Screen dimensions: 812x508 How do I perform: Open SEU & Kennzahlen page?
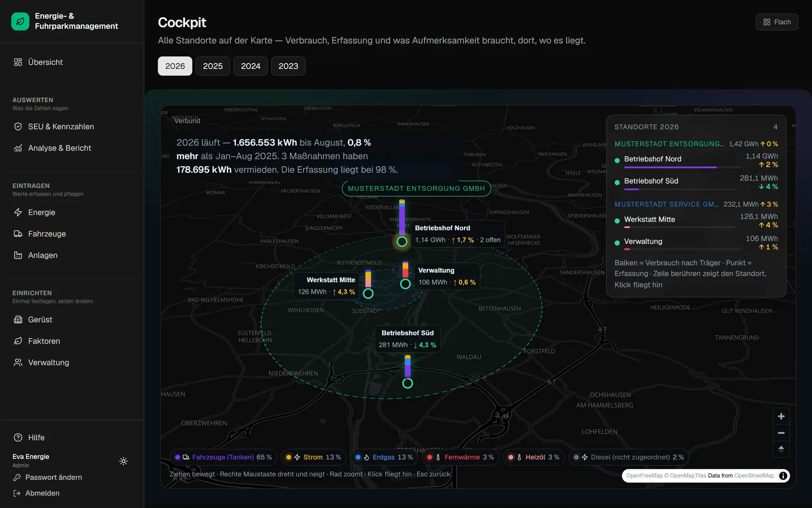[x=72, y=127]
